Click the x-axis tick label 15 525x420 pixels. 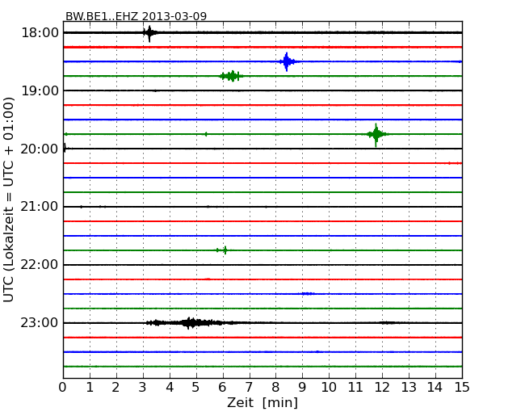click(x=462, y=388)
